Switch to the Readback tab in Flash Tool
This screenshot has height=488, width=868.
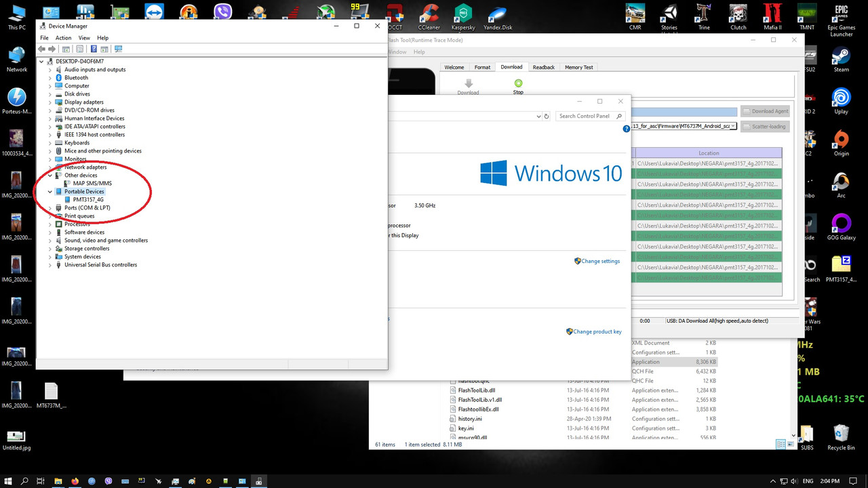coord(543,67)
